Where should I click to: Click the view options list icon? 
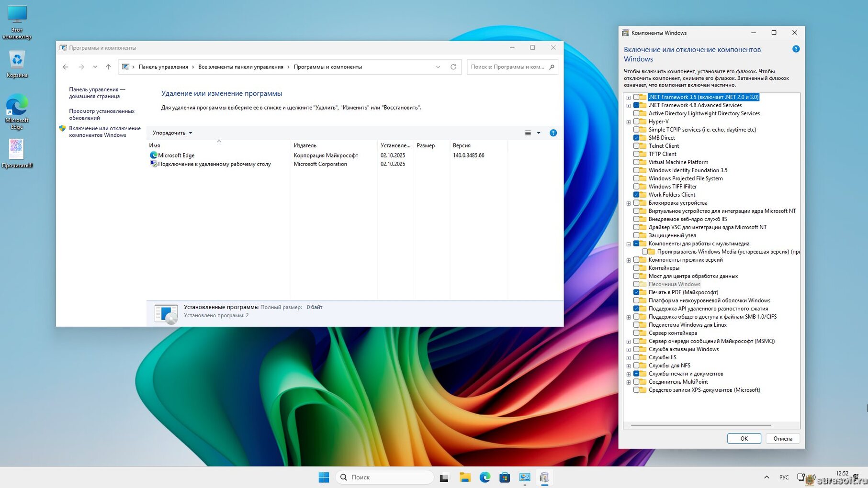point(528,133)
